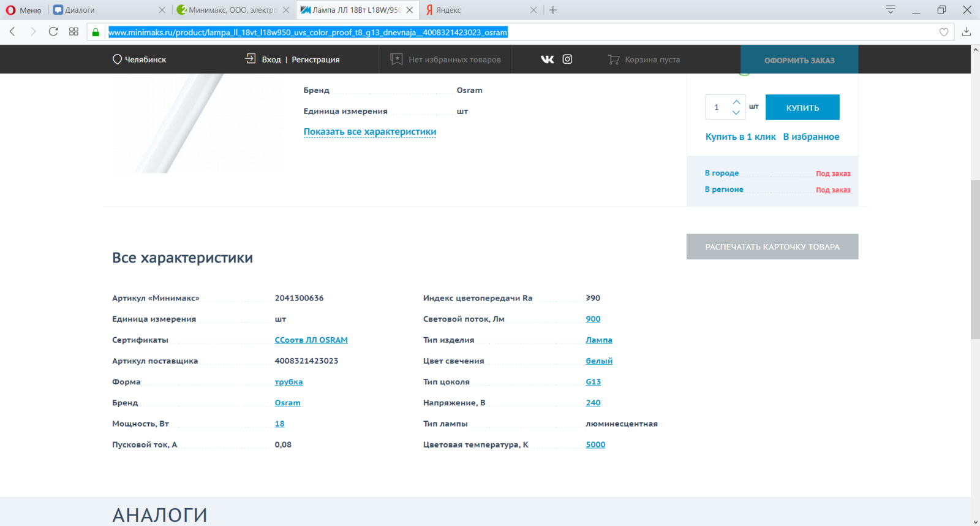This screenshot has height=526, width=980.
Task: Click the Челябинск city location selector
Action: pyautogui.click(x=140, y=59)
